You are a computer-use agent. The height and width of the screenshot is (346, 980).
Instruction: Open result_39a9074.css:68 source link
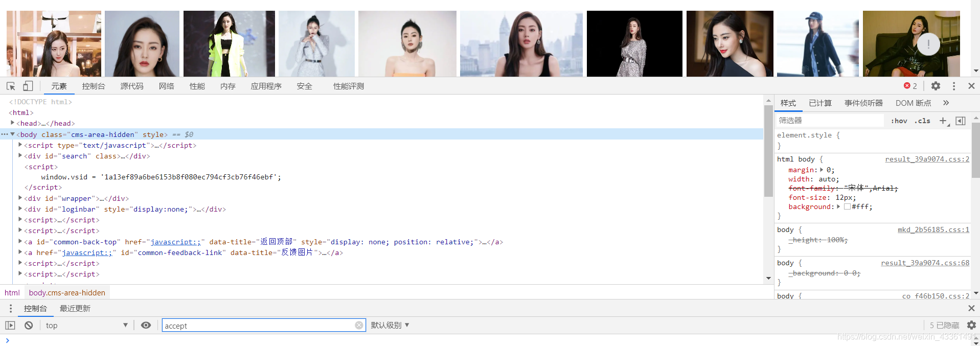[x=925, y=263]
